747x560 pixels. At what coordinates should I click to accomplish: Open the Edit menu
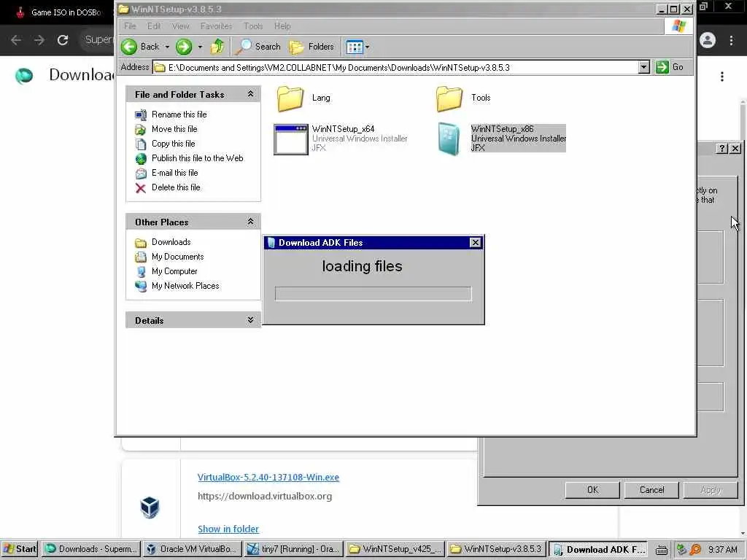pyautogui.click(x=153, y=26)
